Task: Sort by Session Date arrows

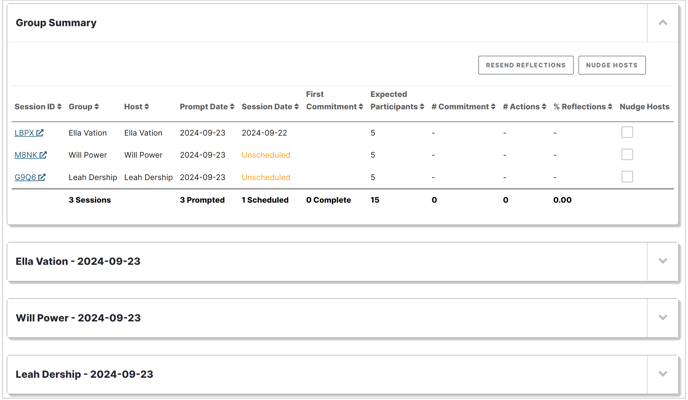Action: pos(296,107)
